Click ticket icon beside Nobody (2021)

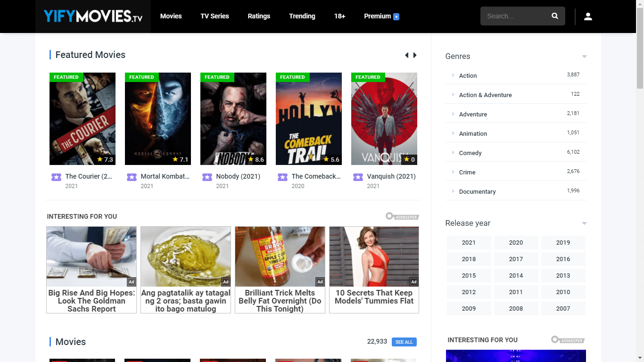(x=207, y=177)
